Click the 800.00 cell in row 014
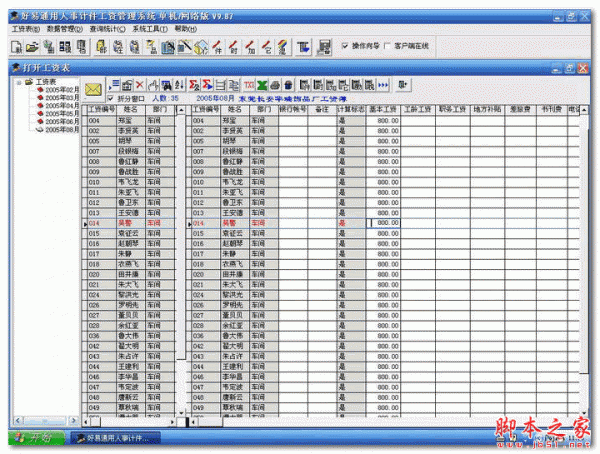This screenshot has width=600, height=454. click(x=383, y=223)
